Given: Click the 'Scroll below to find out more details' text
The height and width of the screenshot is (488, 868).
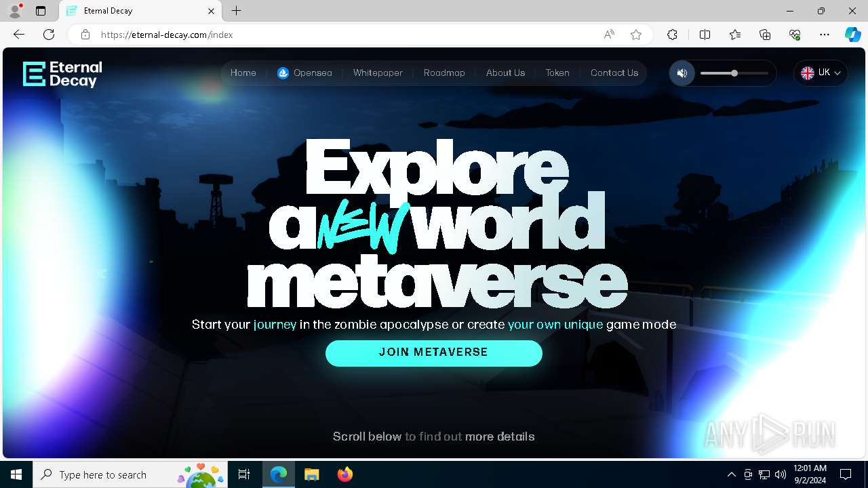Looking at the screenshot, I should click(x=434, y=436).
